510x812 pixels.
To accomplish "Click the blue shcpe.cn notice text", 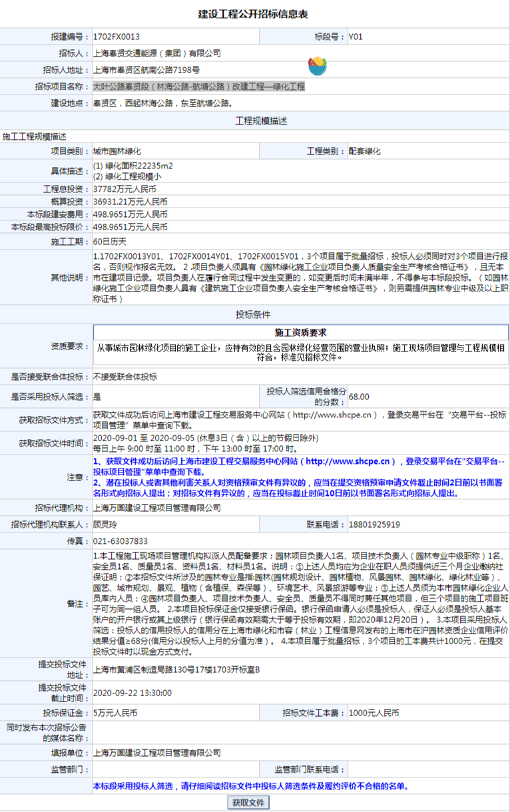I will (299, 466).
